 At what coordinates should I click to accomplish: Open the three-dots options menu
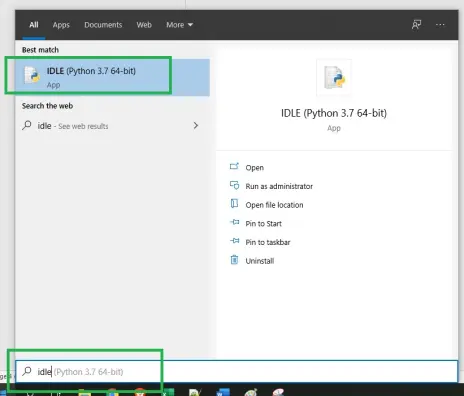[x=440, y=25]
